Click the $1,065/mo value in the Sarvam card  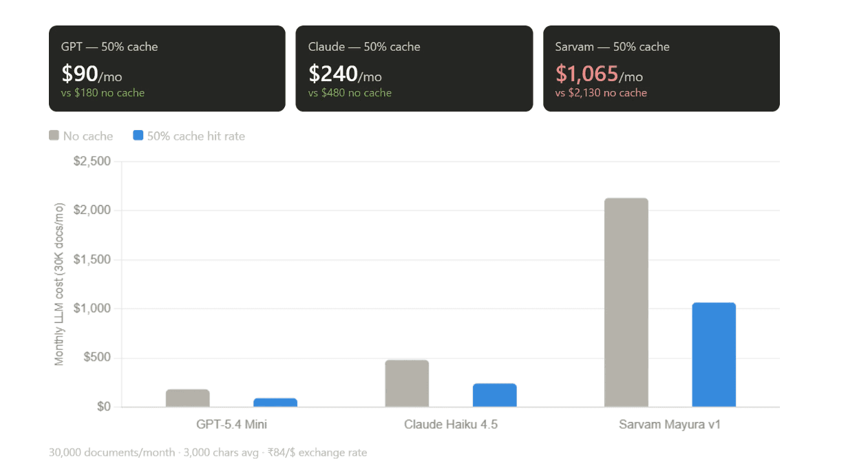point(599,74)
